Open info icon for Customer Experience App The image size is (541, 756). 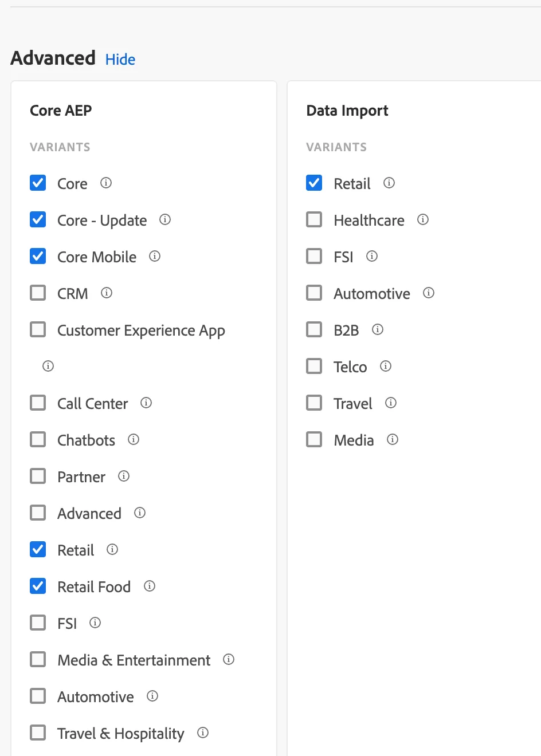pyautogui.click(x=48, y=366)
